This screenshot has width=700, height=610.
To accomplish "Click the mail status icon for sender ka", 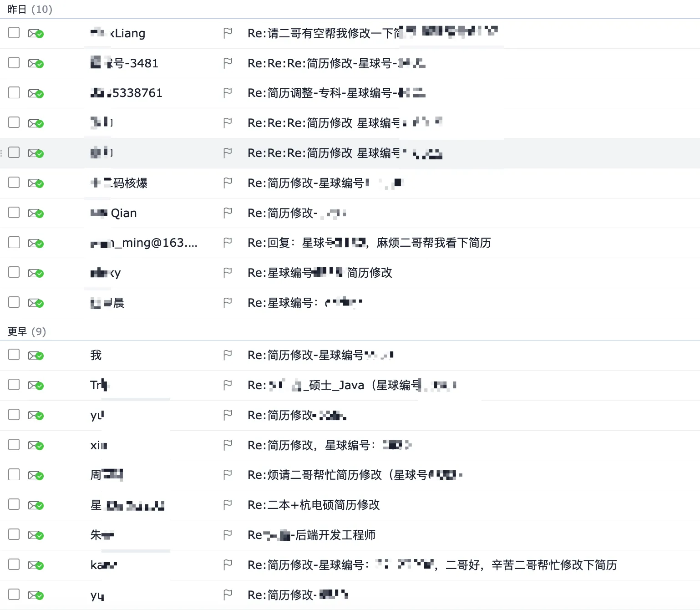I will pos(36,565).
